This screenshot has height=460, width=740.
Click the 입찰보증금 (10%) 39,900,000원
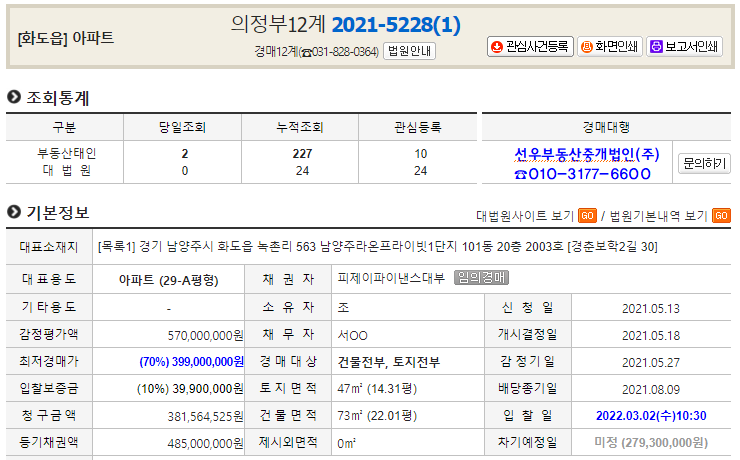[190, 389]
